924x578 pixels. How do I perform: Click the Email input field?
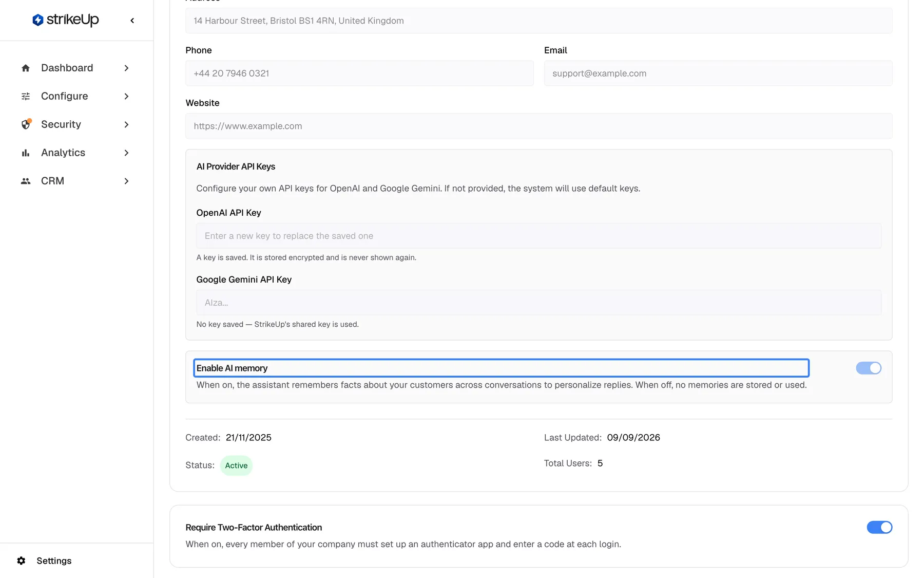coord(718,73)
